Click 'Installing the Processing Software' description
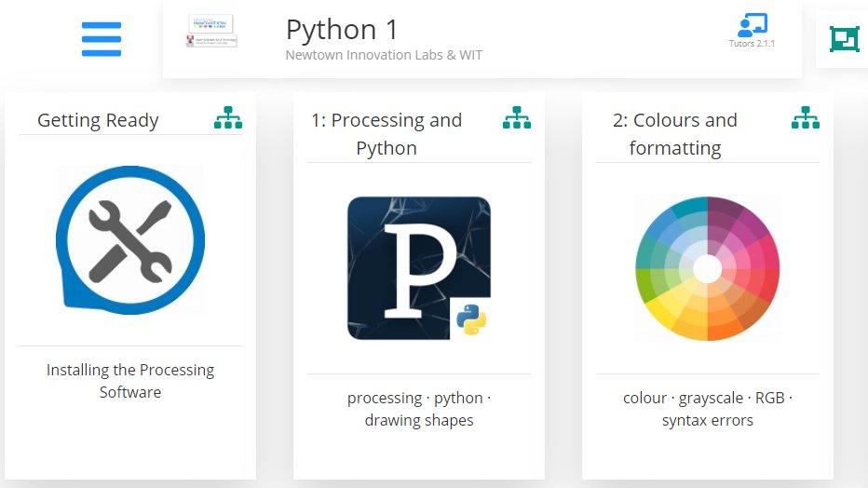This screenshot has height=488, width=868. pyautogui.click(x=130, y=381)
